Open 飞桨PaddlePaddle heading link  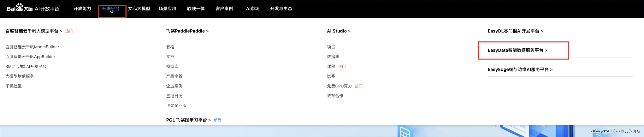(187, 31)
